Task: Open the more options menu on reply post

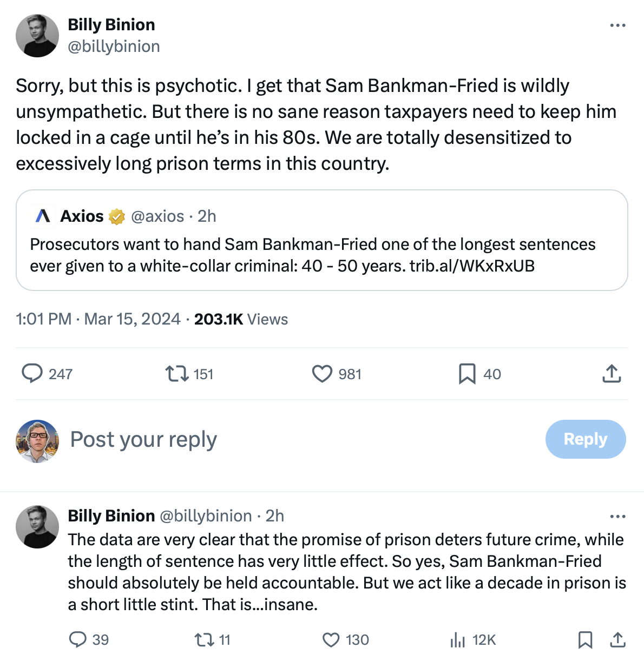Action: [617, 517]
